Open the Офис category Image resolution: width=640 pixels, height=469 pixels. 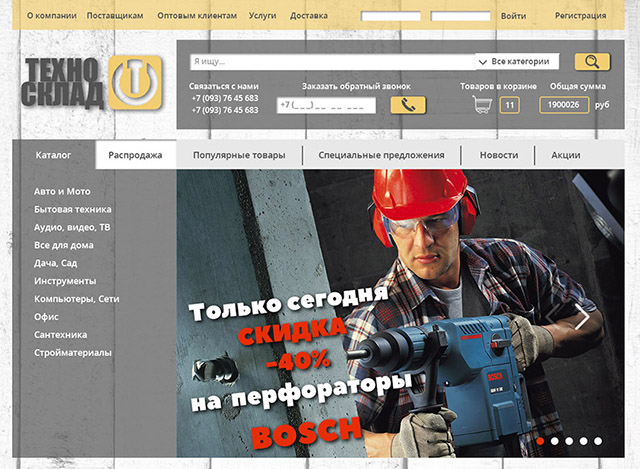pos(46,317)
